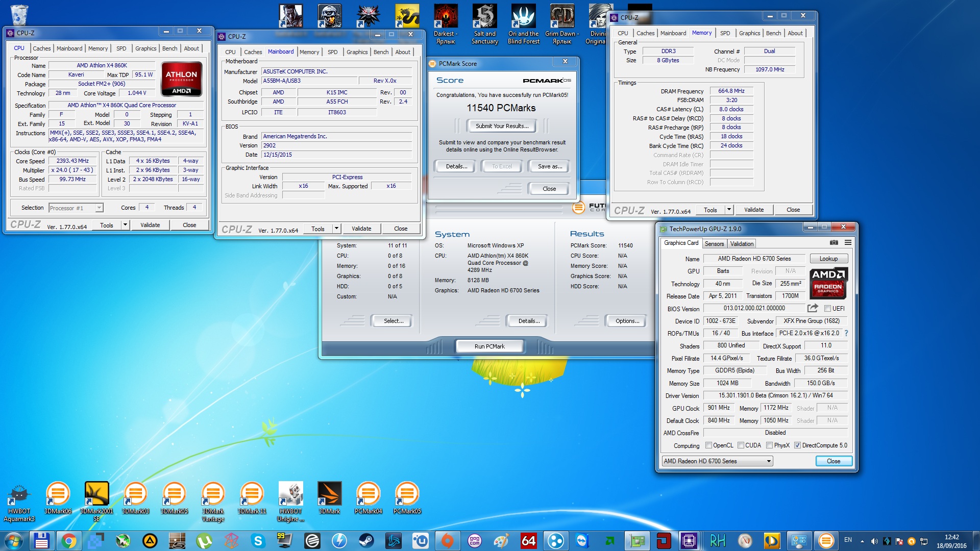The width and height of the screenshot is (980, 551).
Task: Click the Bus Interface question mark
Action: pos(846,333)
